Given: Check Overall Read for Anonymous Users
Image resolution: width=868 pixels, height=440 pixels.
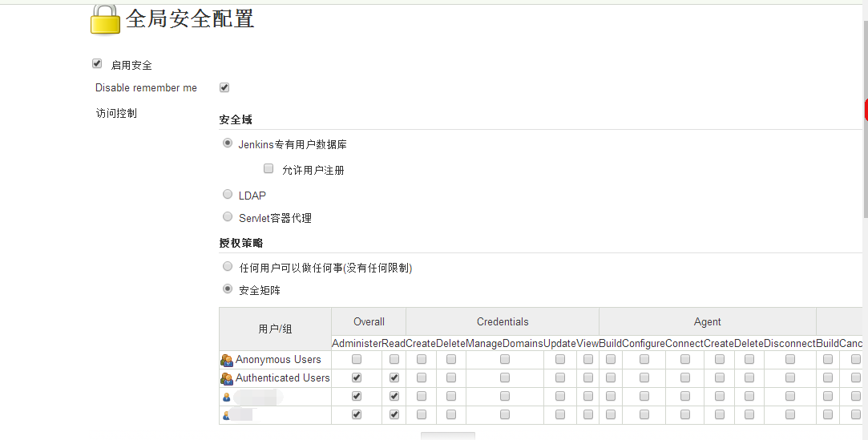Looking at the screenshot, I should coord(394,359).
